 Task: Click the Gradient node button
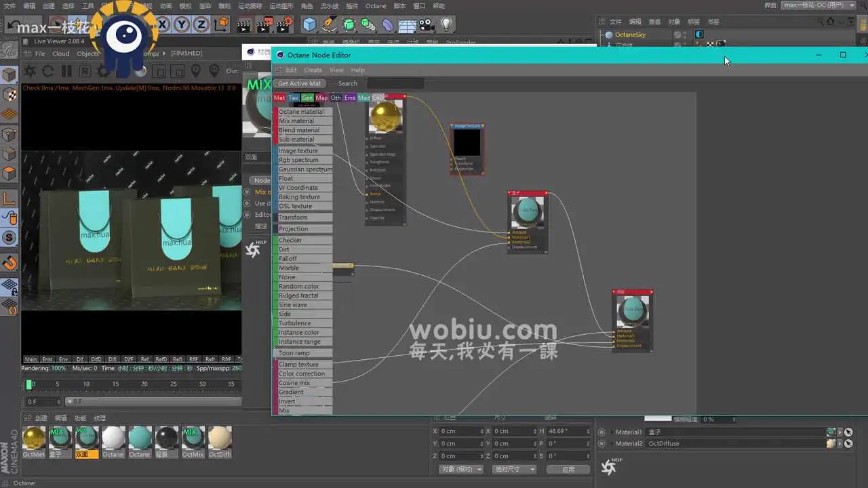click(x=303, y=392)
